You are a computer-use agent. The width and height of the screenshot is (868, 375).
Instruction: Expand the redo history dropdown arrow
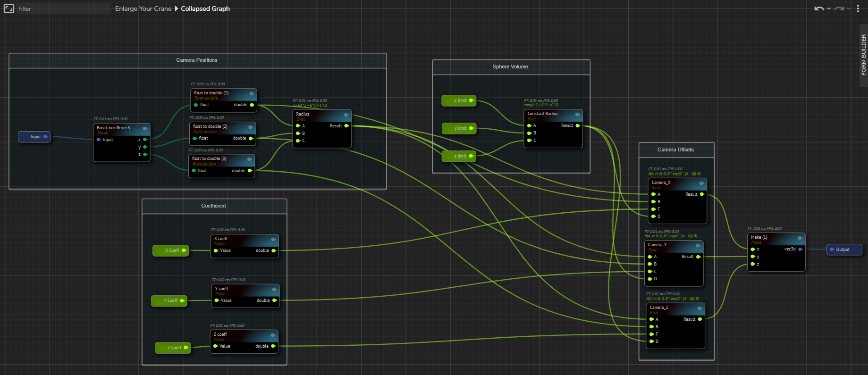coord(849,8)
